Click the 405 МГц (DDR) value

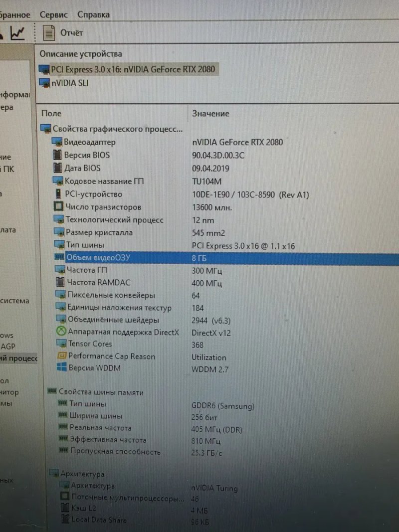pyautogui.click(x=217, y=429)
